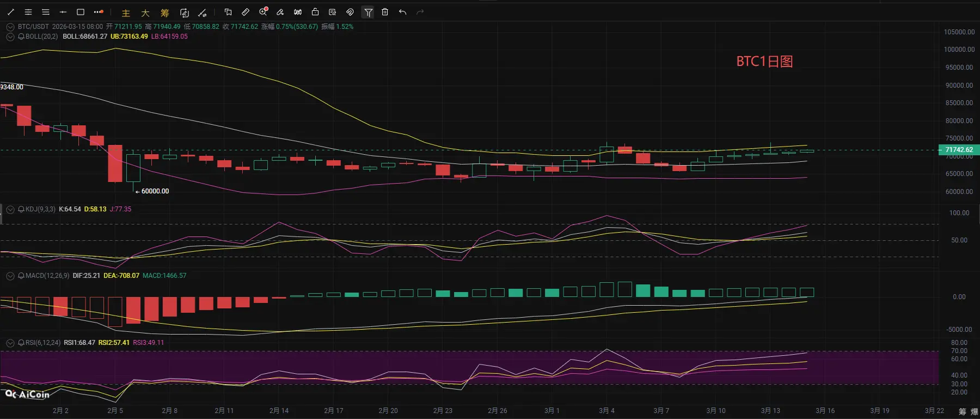This screenshot has height=419, width=980.
Task: Click the yellow 筹 toolbar item
Action: pyautogui.click(x=164, y=13)
